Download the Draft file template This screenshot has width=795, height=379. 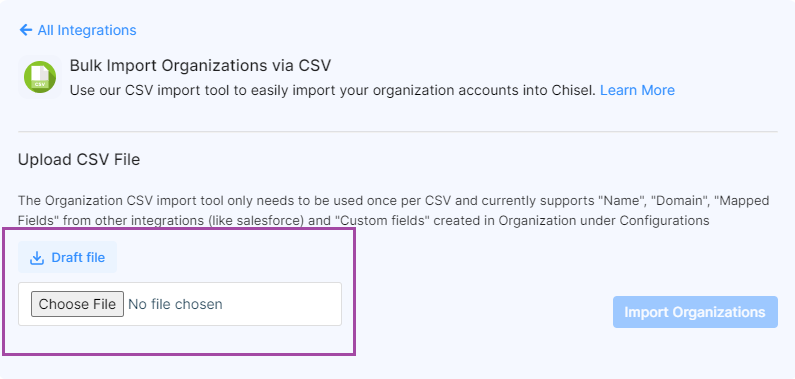[x=67, y=257]
